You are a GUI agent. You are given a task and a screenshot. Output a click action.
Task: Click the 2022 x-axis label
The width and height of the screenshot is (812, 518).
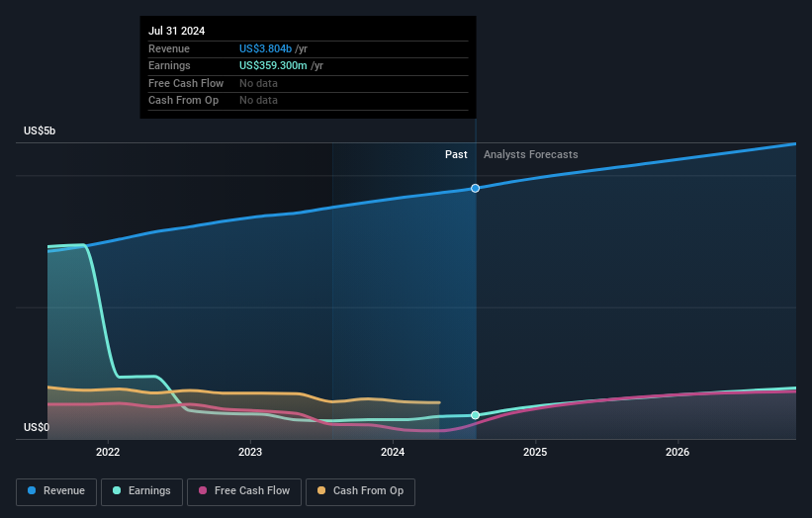[x=108, y=452]
